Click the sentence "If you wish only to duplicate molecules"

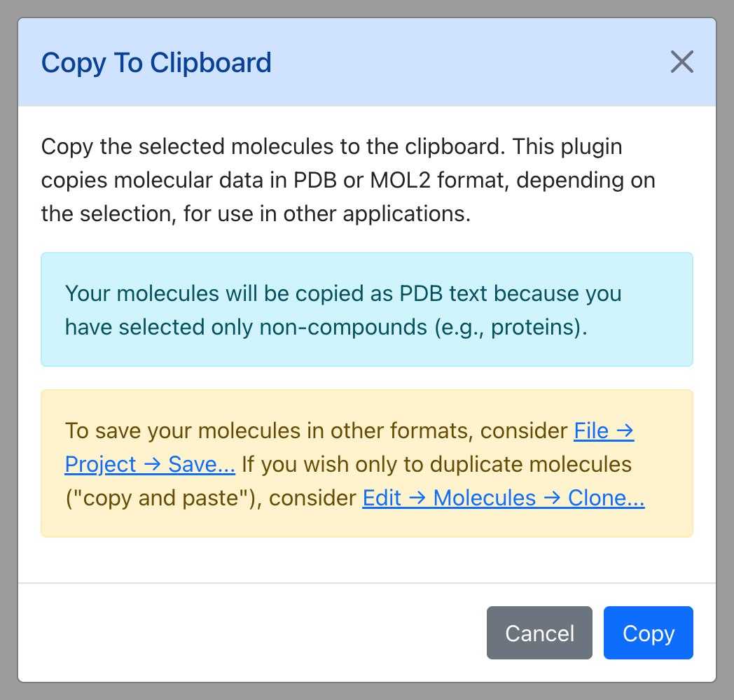pos(437,465)
